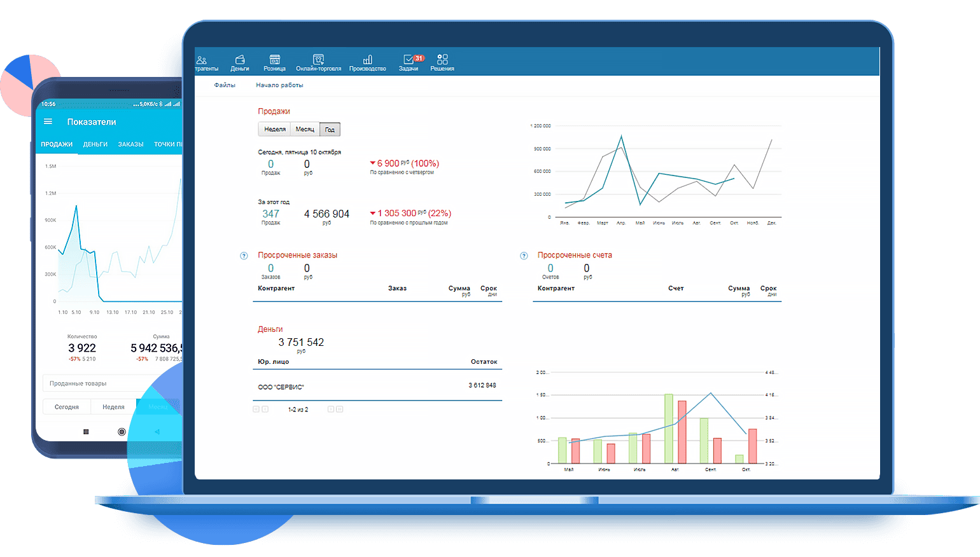980x557 pixels.
Task: Tap the phone's round home button
Action: (x=122, y=432)
